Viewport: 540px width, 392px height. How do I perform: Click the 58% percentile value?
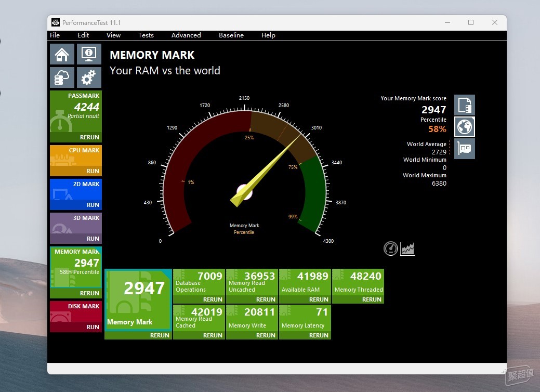point(437,129)
